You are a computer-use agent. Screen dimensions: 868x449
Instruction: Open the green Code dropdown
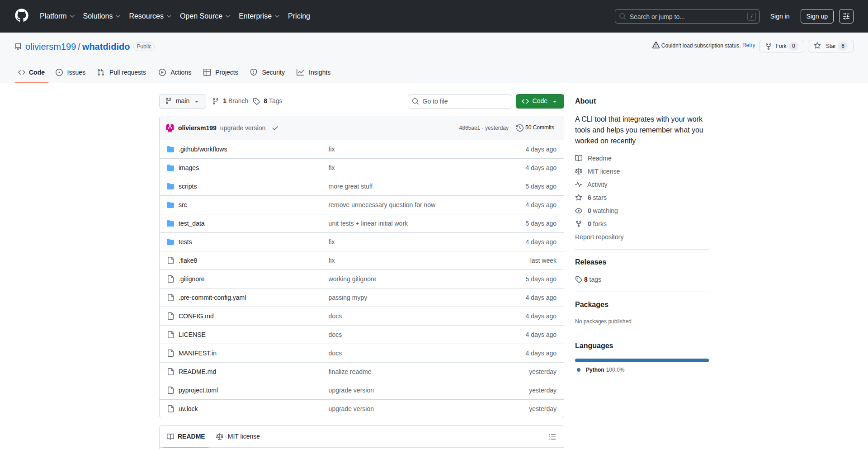tap(539, 101)
